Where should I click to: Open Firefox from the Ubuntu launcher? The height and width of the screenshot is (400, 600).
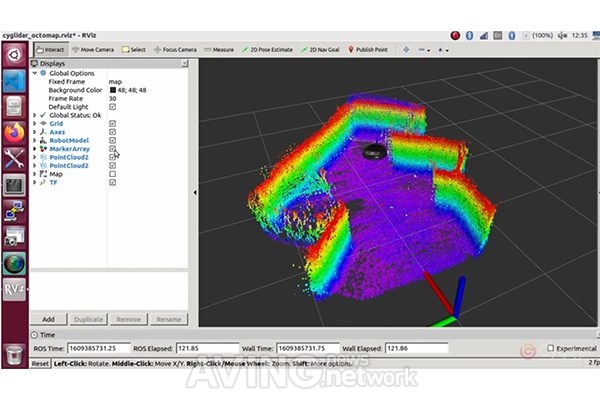14,131
